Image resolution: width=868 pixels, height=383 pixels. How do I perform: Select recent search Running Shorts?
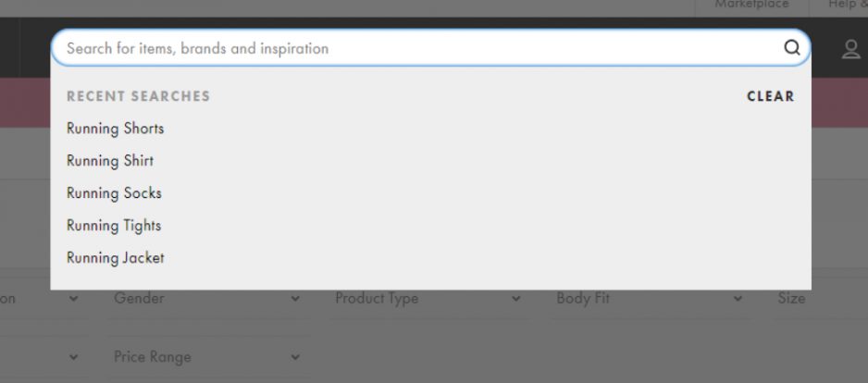(x=115, y=129)
